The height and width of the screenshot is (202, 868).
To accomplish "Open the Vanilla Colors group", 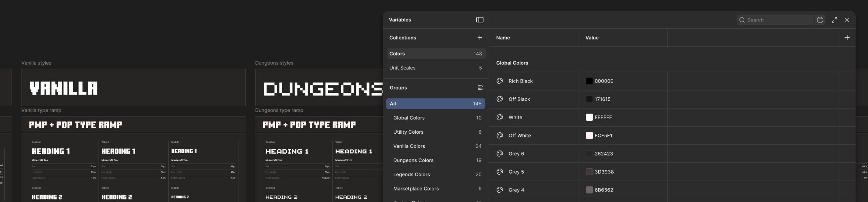I will click(436, 146).
